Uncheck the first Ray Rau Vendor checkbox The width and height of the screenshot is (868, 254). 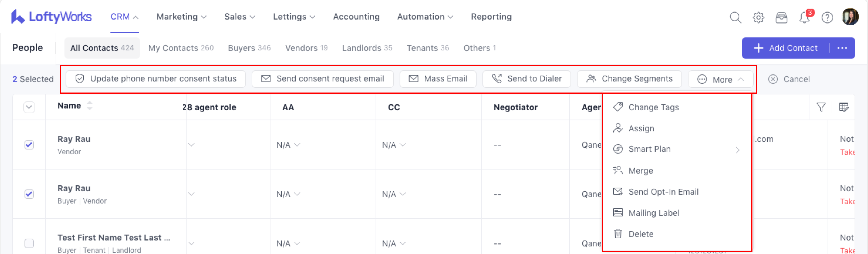click(x=29, y=145)
